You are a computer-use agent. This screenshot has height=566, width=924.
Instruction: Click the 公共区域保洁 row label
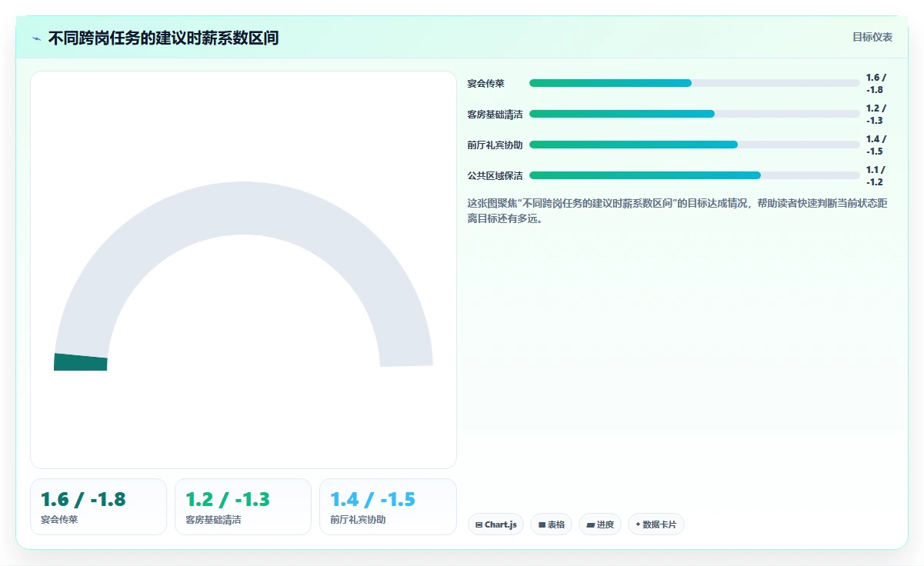coord(495,175)
